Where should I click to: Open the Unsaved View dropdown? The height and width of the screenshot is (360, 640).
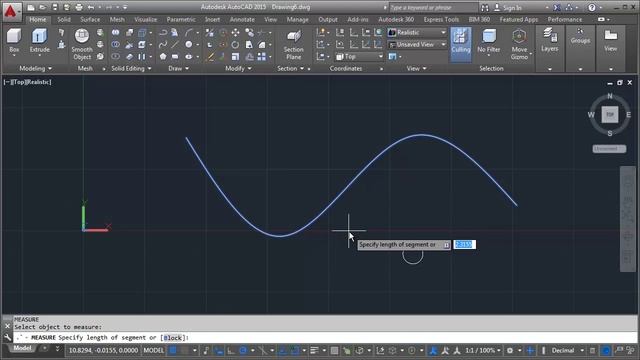pyautogui.click(x=417, y=44)
